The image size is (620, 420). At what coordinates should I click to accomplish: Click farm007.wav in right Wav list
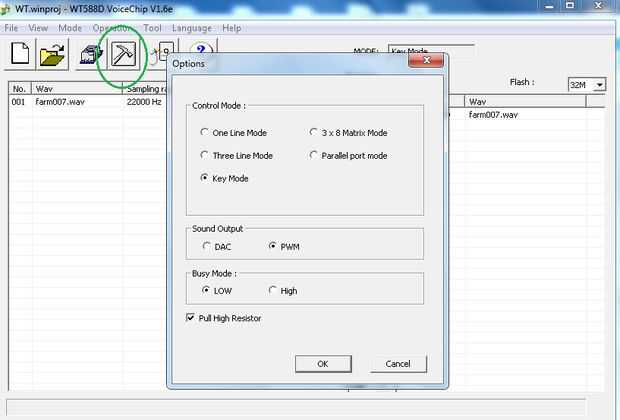pos(493,115)
